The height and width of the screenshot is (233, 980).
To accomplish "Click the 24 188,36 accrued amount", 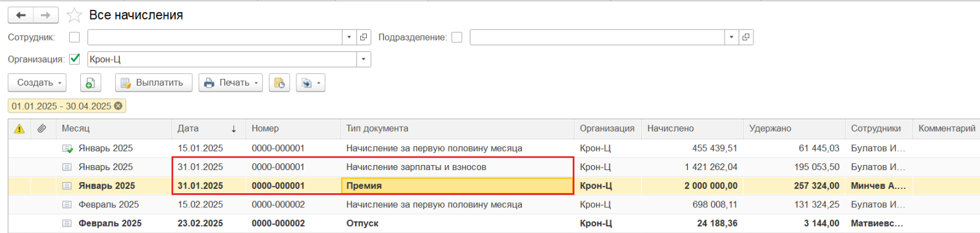I will (717, 223).
